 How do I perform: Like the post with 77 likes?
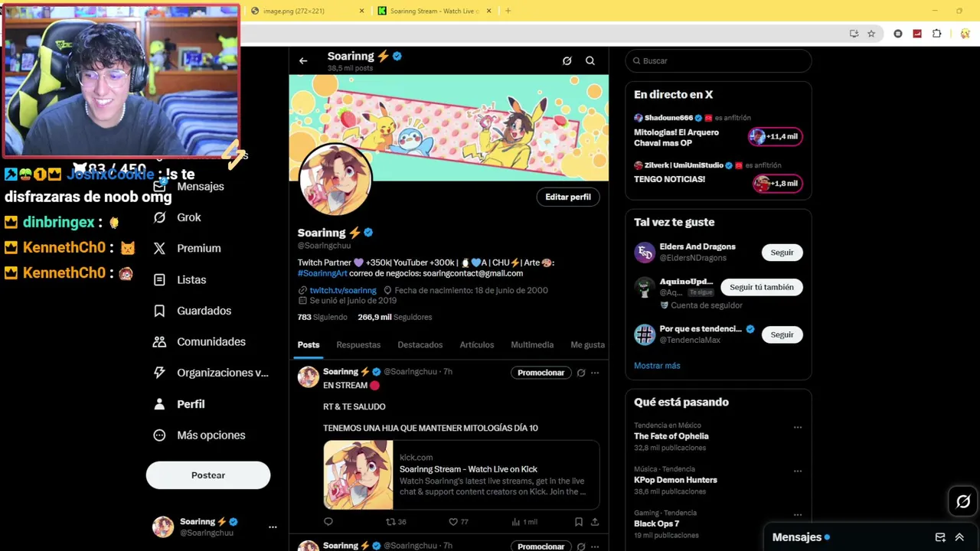(x=459, y=522)
